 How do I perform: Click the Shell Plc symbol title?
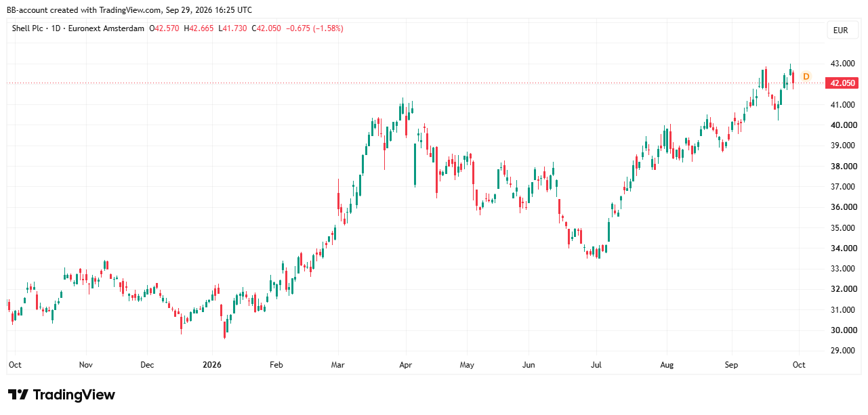(27, 28)
